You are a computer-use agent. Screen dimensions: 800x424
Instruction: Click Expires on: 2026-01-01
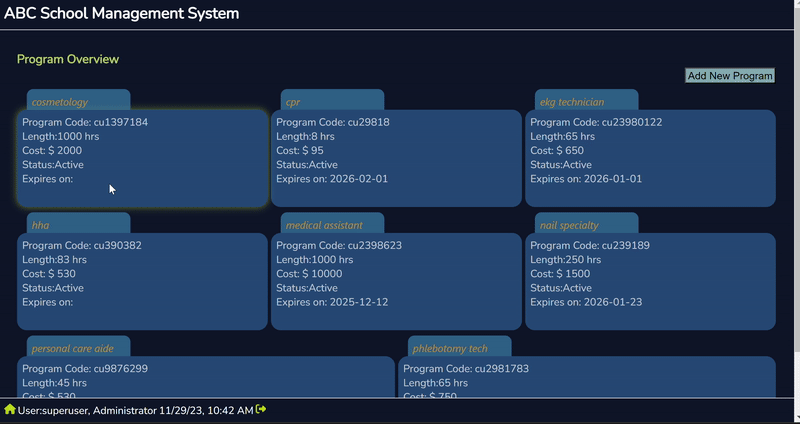point(586,179)
